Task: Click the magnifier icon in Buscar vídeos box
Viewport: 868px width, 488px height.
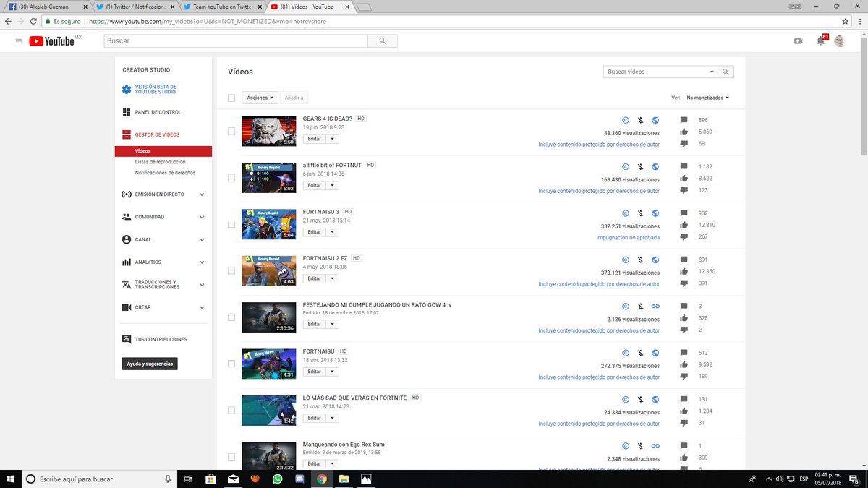Action: (x=726, y=72)
